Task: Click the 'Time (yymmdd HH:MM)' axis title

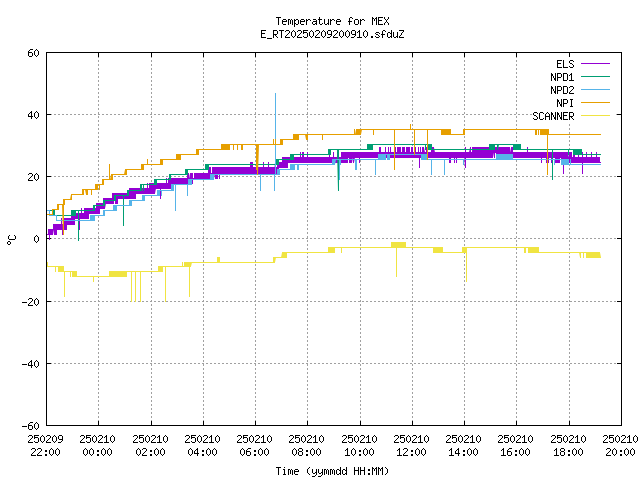Action: click(x=332, y=471)
